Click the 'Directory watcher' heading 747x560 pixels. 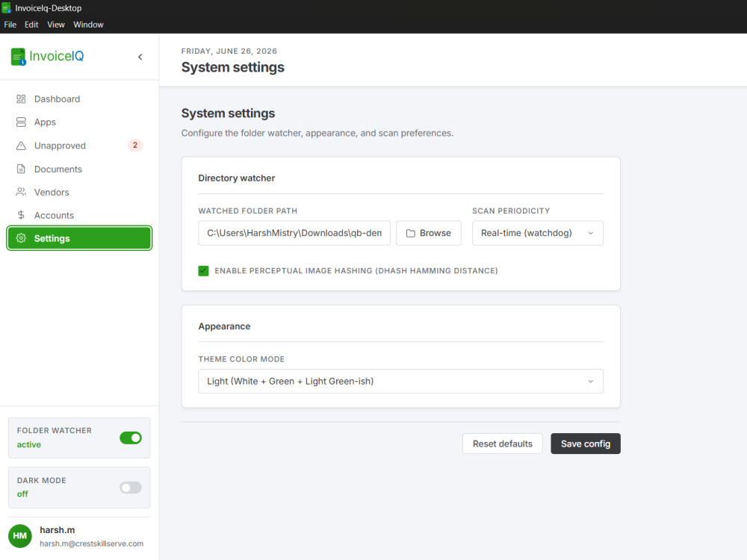click(237, 178)
